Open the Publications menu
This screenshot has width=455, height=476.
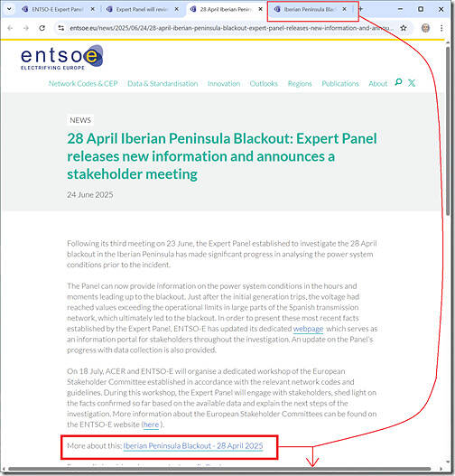340,83
